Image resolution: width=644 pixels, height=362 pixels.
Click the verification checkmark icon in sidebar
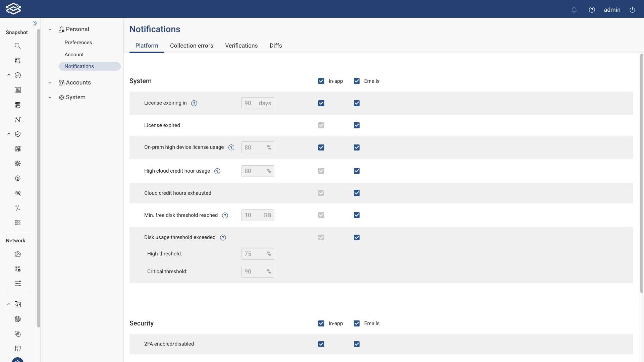pyautogui.click(x=17, y=75)
